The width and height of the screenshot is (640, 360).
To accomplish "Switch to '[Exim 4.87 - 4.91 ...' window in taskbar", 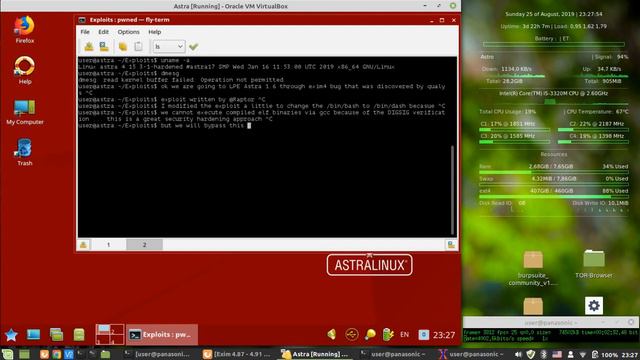I will [x=237, y=354].
